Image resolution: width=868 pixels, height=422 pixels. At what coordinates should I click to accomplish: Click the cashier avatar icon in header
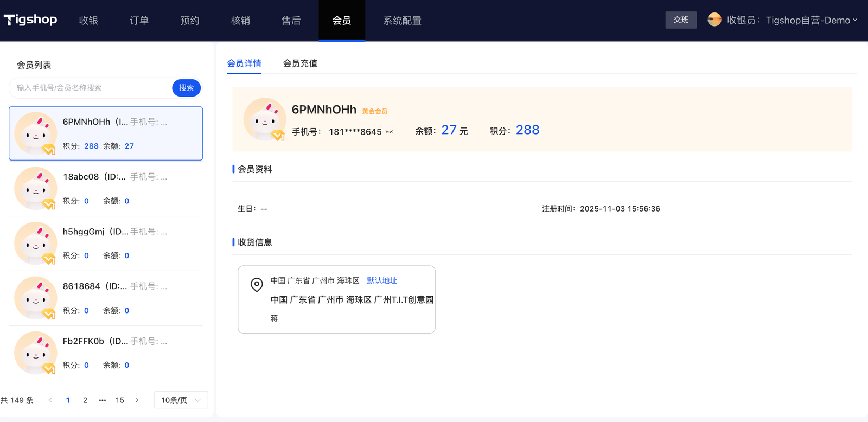tap(714, 20)
